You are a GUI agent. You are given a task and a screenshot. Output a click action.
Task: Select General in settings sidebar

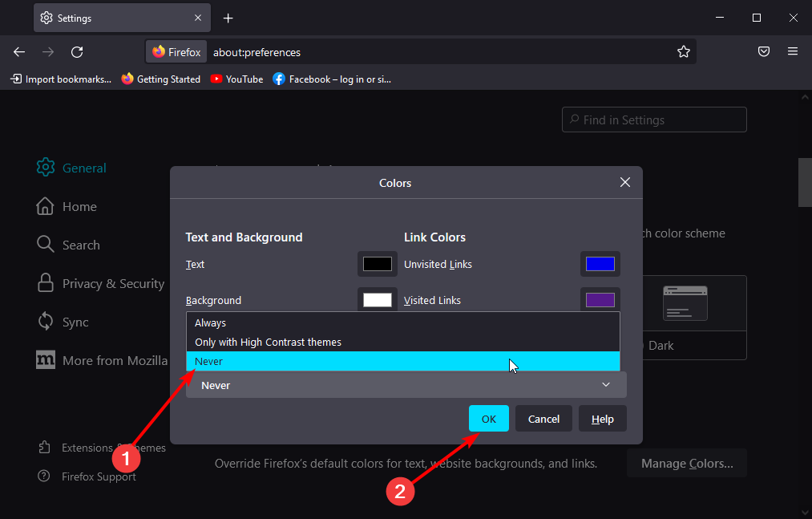[x=71, y=168]
